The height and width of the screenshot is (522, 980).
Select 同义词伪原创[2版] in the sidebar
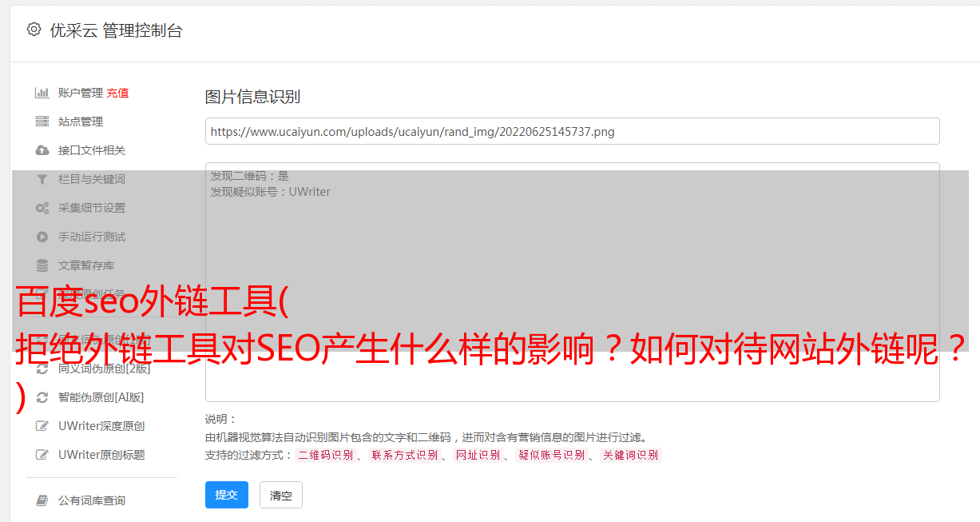pyautogui.click(x=104, y=369)
